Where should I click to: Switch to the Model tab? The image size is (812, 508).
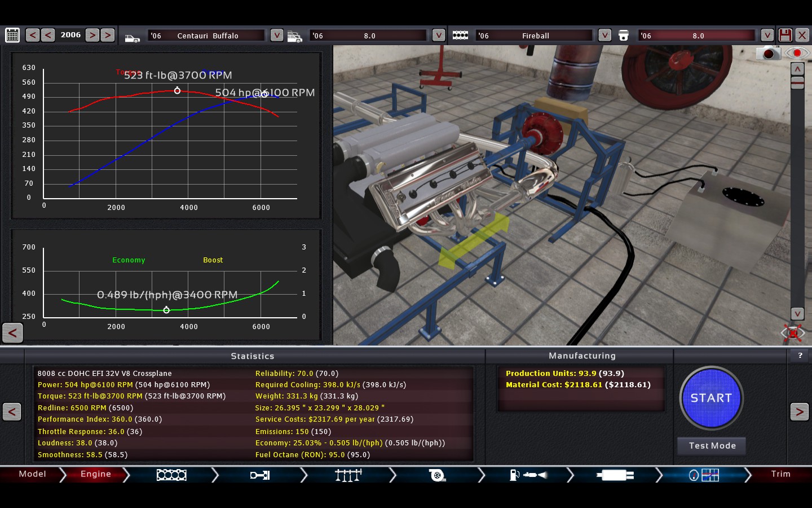(x=33, y=474)
